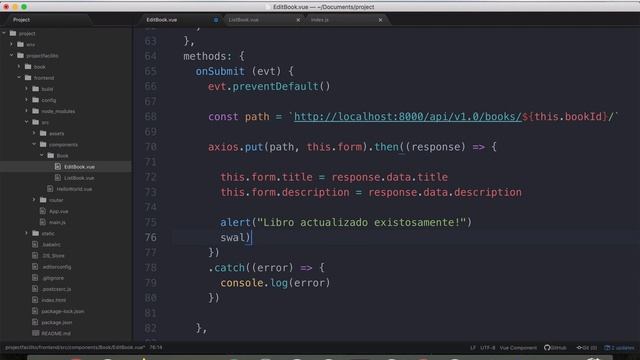Expand the router folder
This screenshot has width=640, height=360.
pyautogui.click(x=34, y=200)
